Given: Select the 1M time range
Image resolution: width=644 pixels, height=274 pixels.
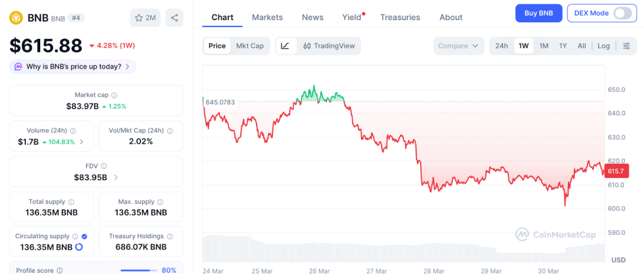Looking at the screenshot, I should (543, 46).
